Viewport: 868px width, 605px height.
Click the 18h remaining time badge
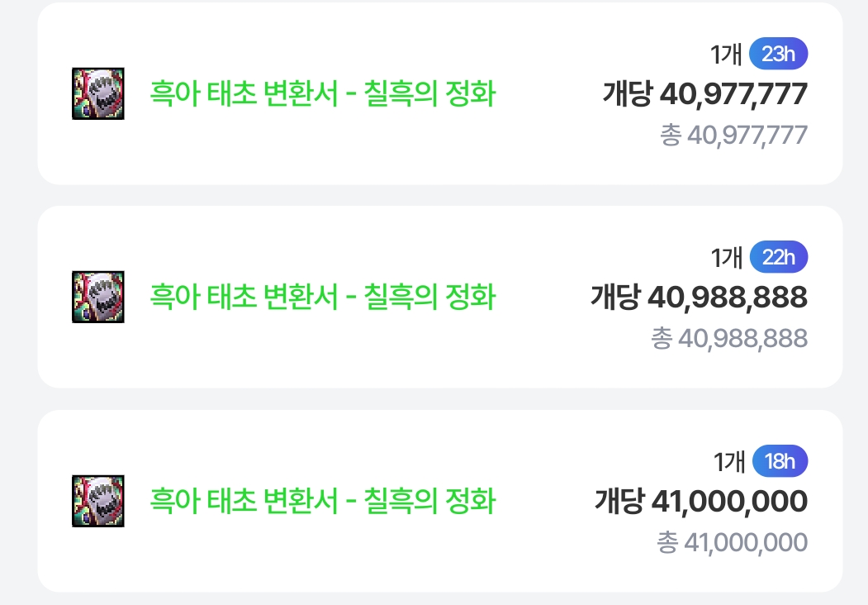[780, 461]
